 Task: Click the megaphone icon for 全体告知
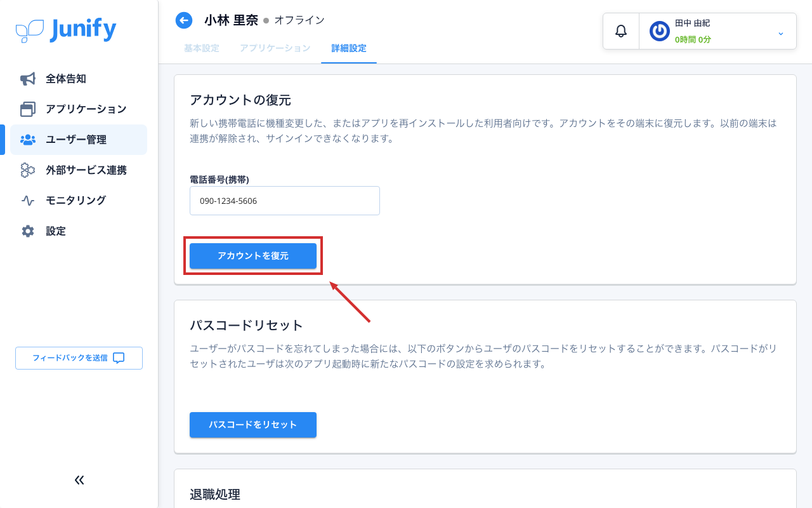(x=28, y=79)
